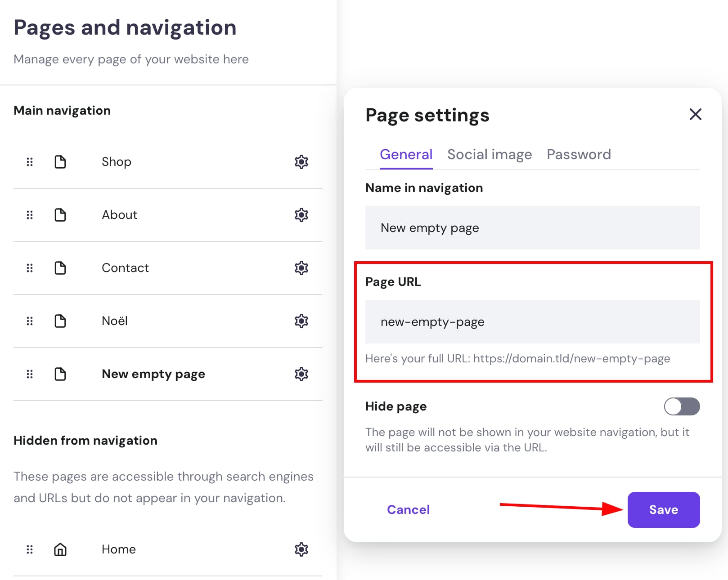Click the Name in navigation field
This screenshot has height=580, width=728.
pyautogui.click(x=532, y=228)
